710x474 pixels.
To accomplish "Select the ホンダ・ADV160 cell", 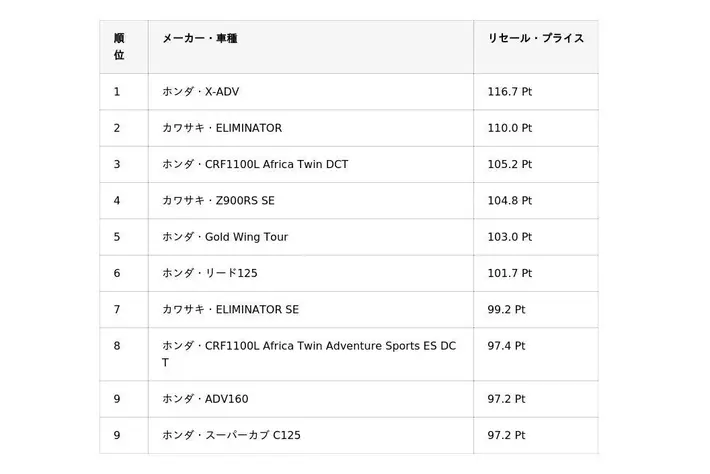I will (x=205, y=399).
